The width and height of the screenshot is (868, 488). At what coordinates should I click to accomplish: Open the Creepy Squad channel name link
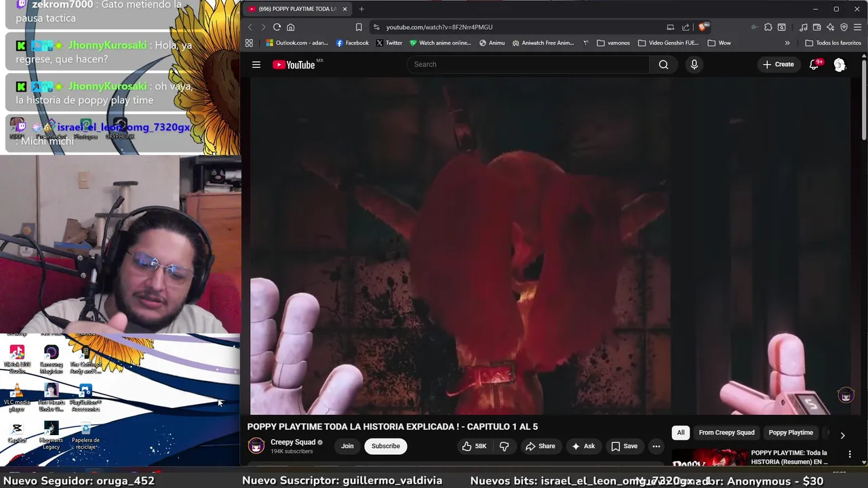point(293,442)
